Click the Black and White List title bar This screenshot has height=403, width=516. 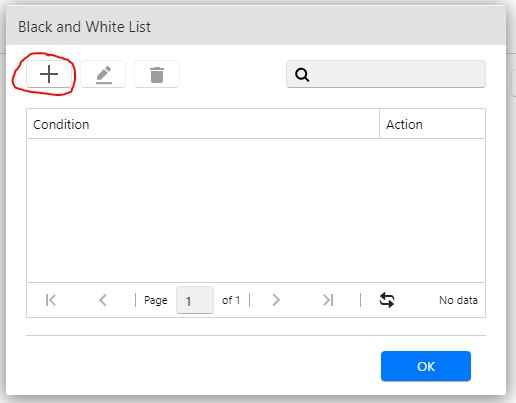[256, 27]
